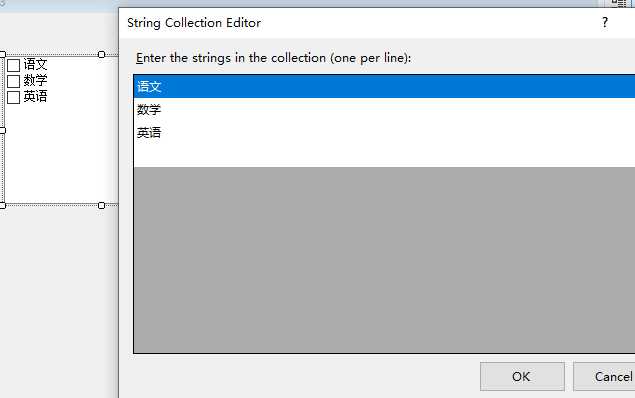The width and height of the screenshot is (635, 398).
Task: Click the empty line below 英语 in editor
Action: (x=384, y=155)
